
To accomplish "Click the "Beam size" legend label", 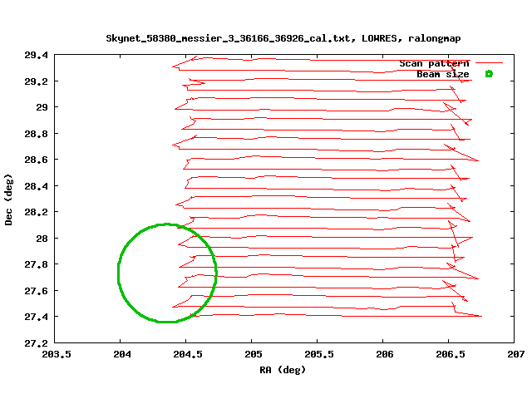I will [x=443, y=74].
